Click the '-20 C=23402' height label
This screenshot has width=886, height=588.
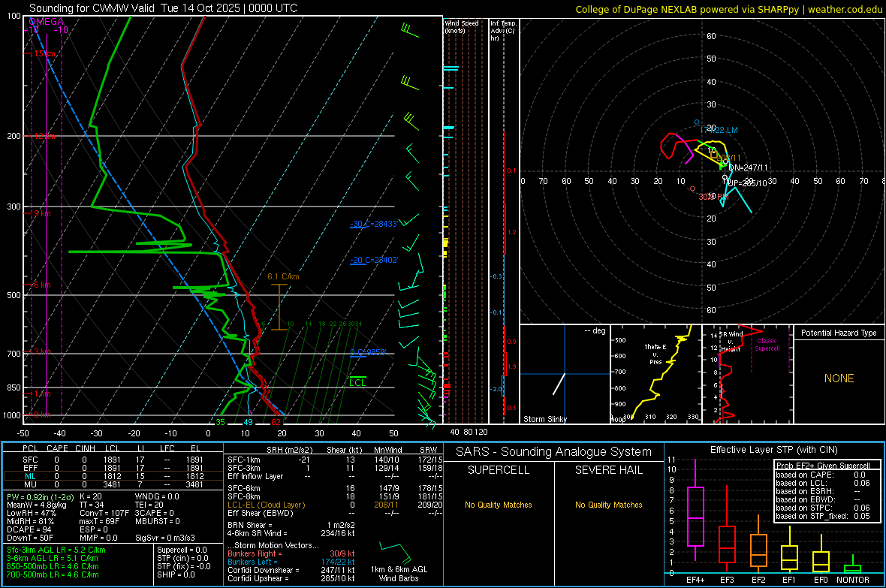click(x=373, y=260)
